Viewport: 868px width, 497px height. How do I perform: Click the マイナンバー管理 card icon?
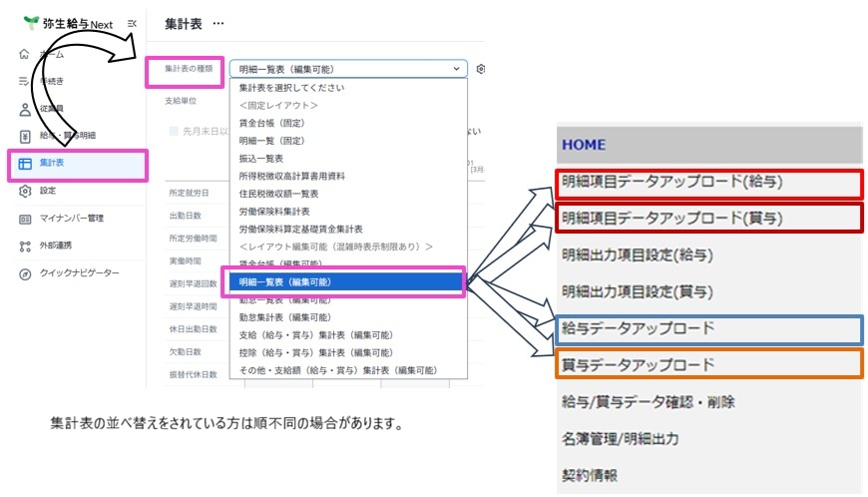[x=25, y=220]
